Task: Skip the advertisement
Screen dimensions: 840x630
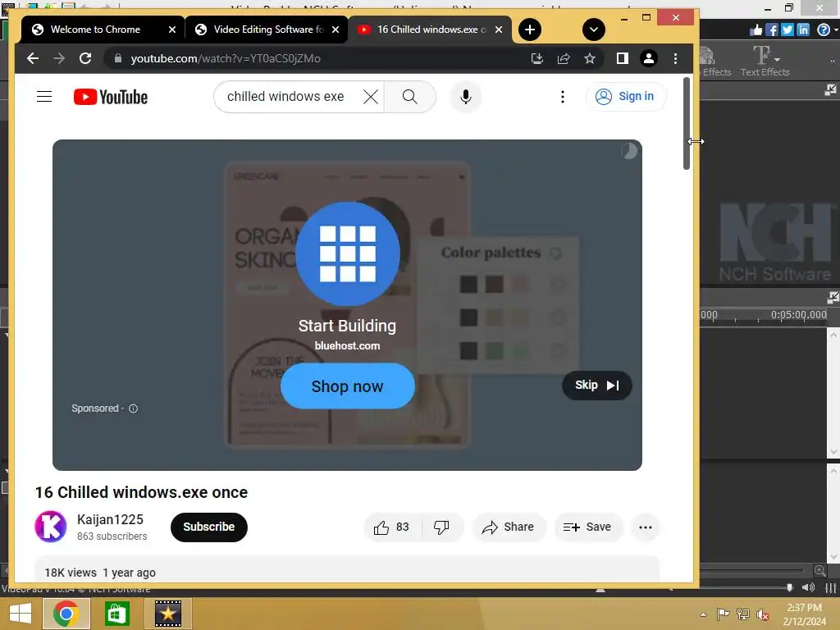Action: pos(597,386)
